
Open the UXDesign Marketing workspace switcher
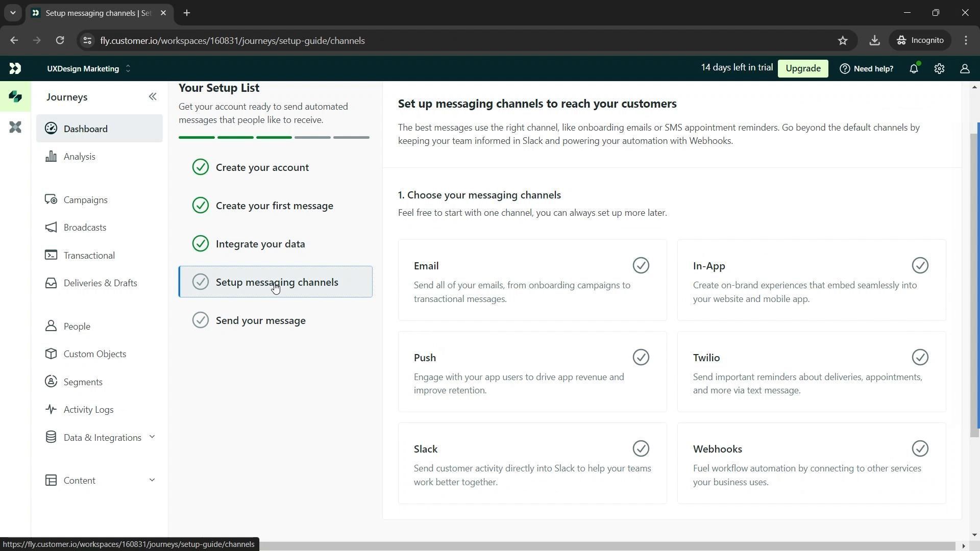[89, 69]
